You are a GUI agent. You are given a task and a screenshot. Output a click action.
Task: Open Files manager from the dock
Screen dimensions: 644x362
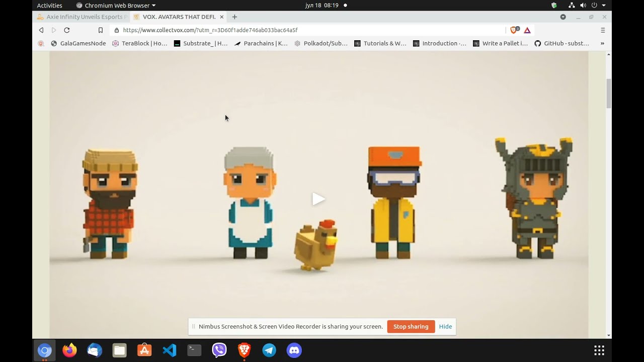coord(120,350)
